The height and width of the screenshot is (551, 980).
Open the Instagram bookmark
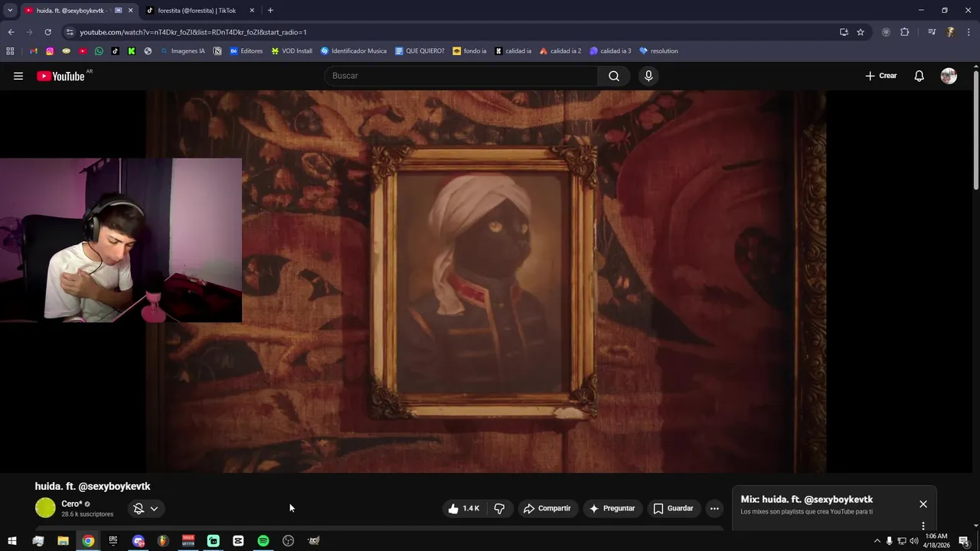pos(50,51)
